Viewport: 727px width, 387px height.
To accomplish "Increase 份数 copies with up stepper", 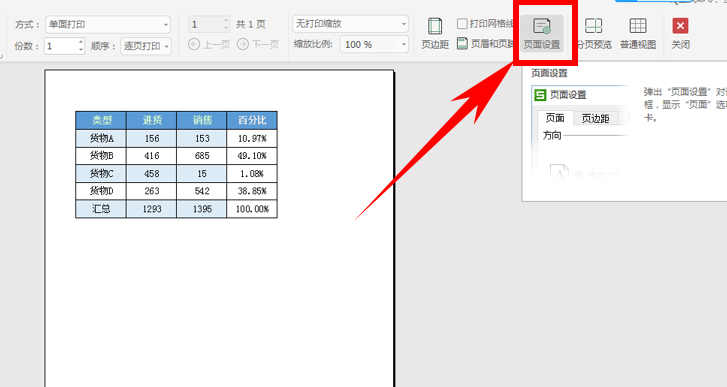I will 81,42.
